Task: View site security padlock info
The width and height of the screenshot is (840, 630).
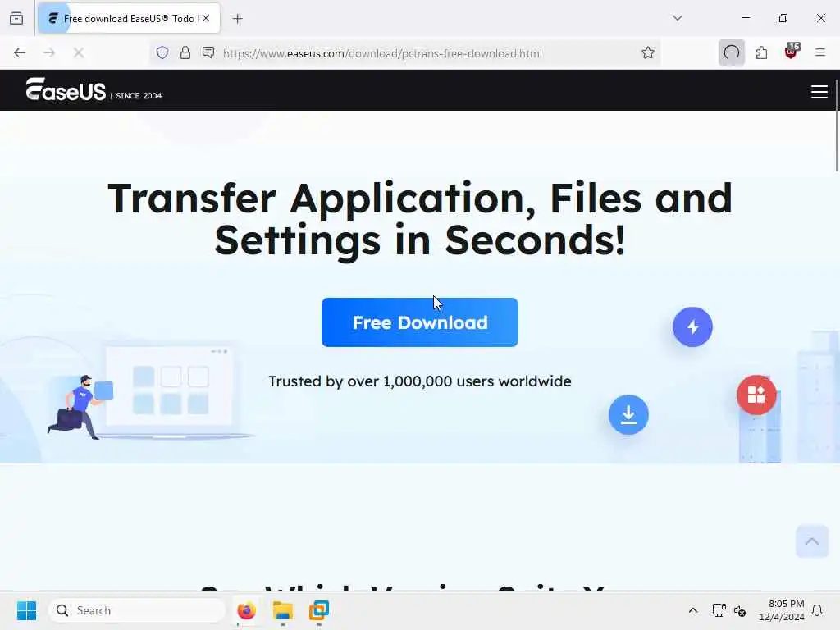Action: tap(185, 52)
